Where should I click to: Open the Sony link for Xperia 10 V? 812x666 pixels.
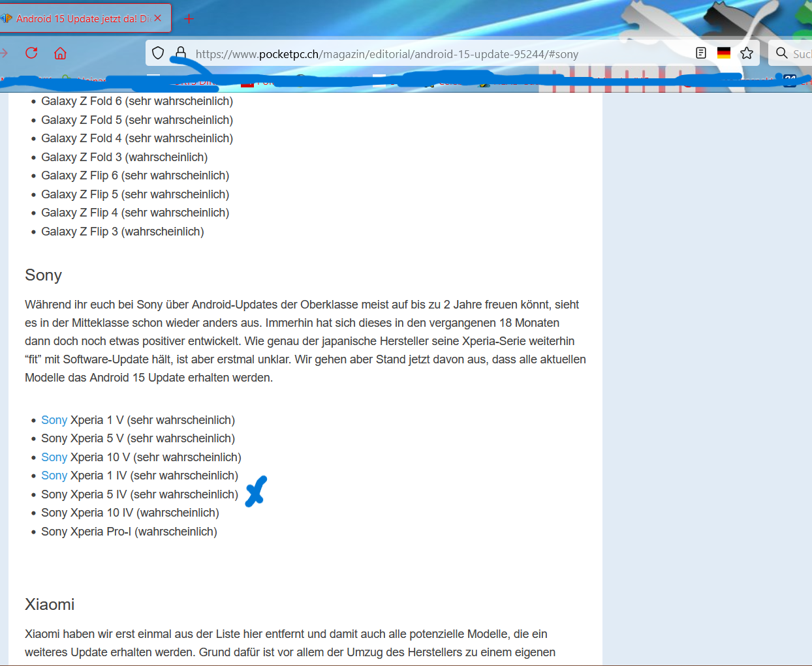54,457
